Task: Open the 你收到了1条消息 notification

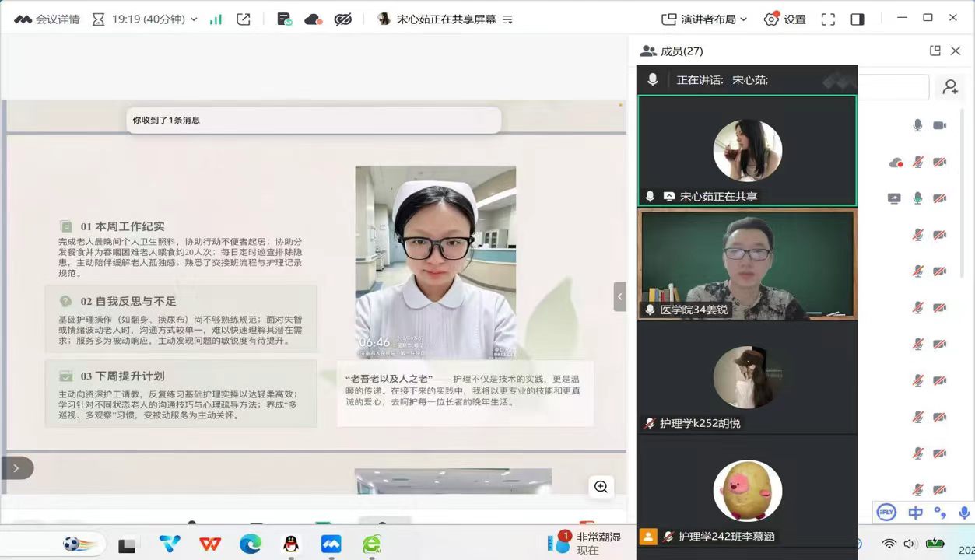Action: [x=314, y=121]
